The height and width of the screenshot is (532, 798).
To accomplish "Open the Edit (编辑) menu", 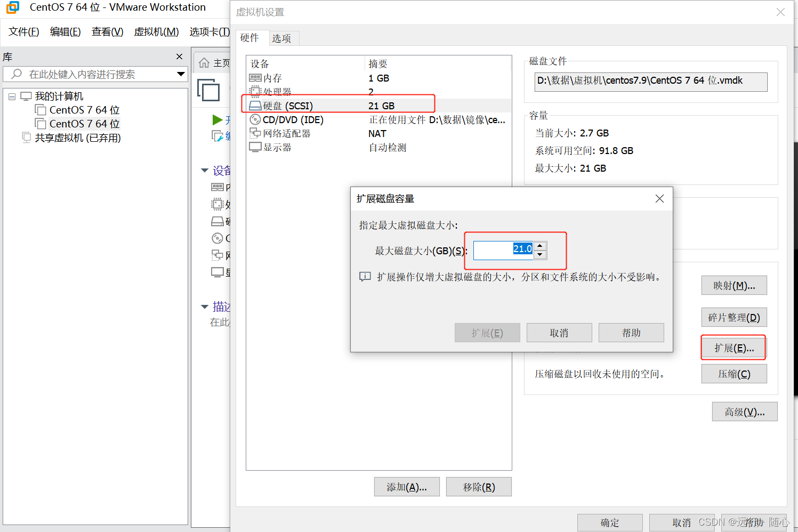I will 65,31.
